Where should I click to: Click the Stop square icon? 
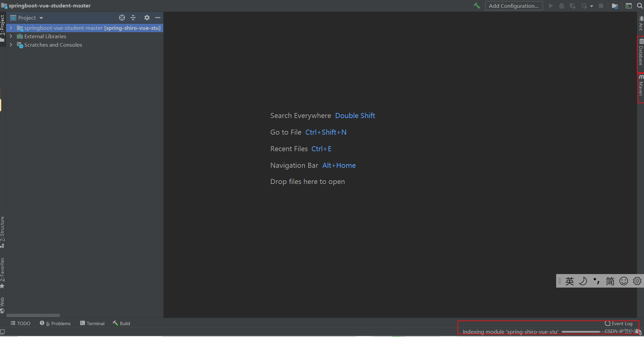[x=601, y=6]
